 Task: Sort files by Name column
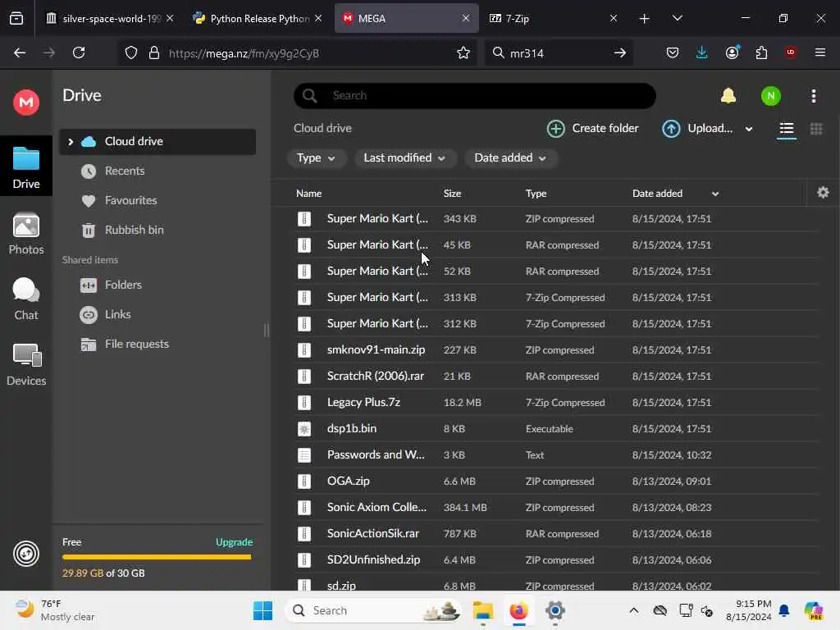[x=309, y=194]
